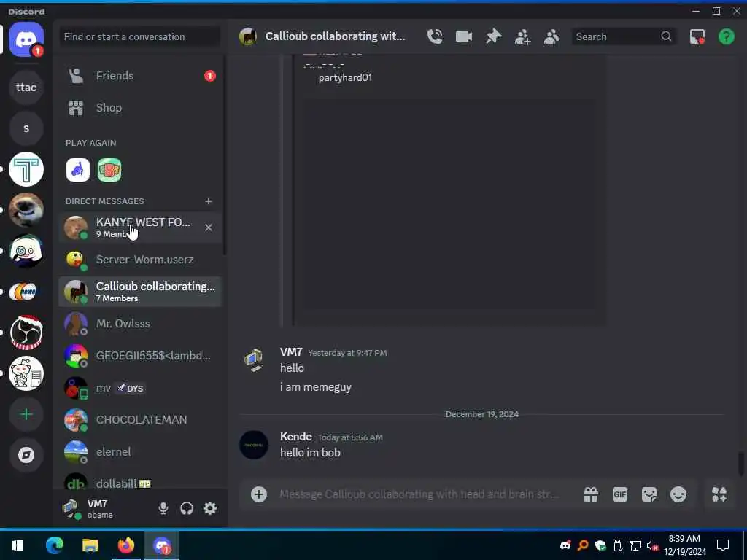The width and height of the screenshot is (747, 560).
Task: Open the seal avatar server
Action: coord(26,210)
